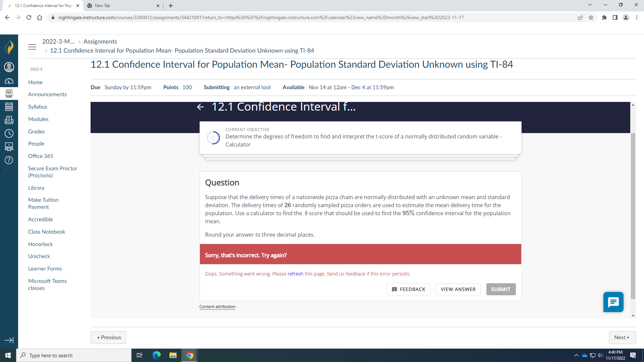The width and height of the screenshot is (644, 362).
Task: Open the History clock icon
Action: tap(9, 133)
